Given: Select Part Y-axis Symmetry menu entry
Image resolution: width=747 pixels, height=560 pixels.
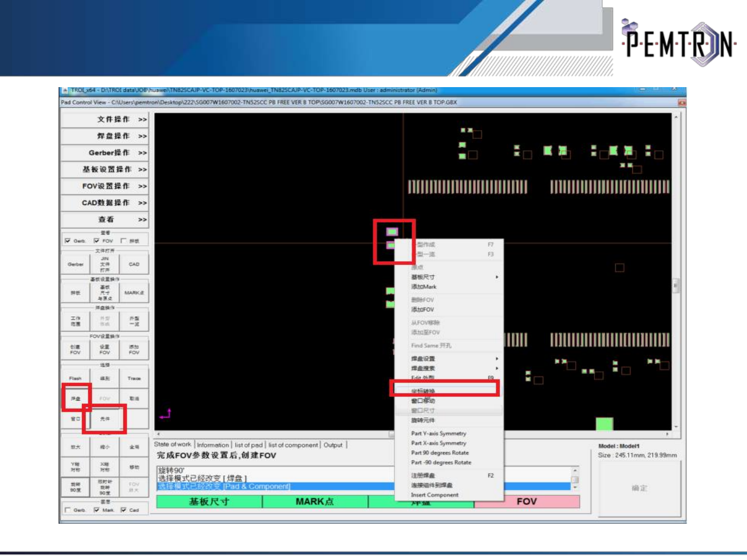Looking at the screenshot, I should (449, 433).
